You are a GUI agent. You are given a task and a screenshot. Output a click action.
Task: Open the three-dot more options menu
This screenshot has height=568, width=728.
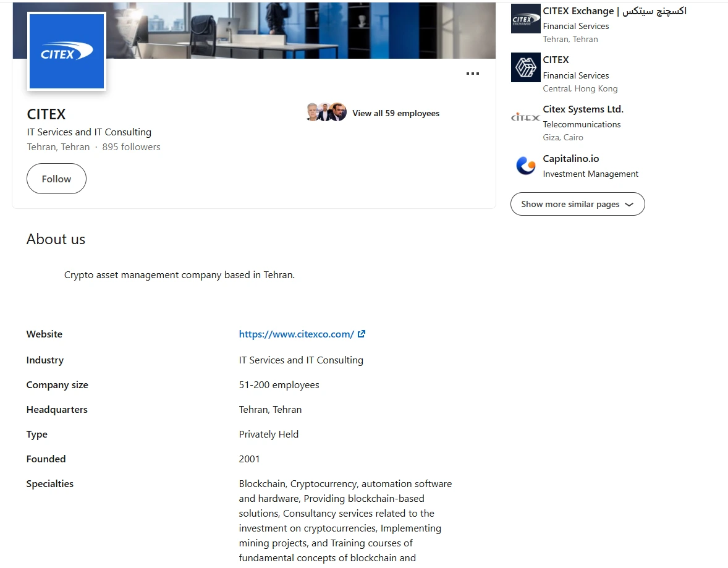[x=473, y=74]
